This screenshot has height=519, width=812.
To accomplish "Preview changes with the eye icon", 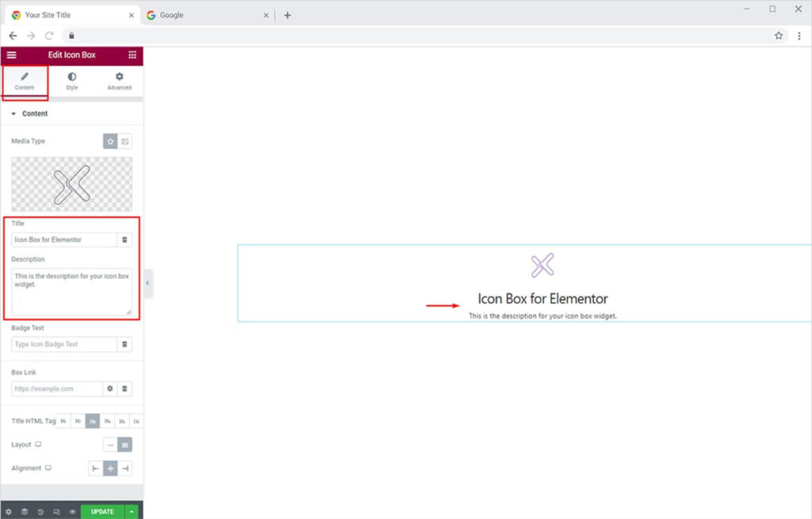I will [72, 512].
